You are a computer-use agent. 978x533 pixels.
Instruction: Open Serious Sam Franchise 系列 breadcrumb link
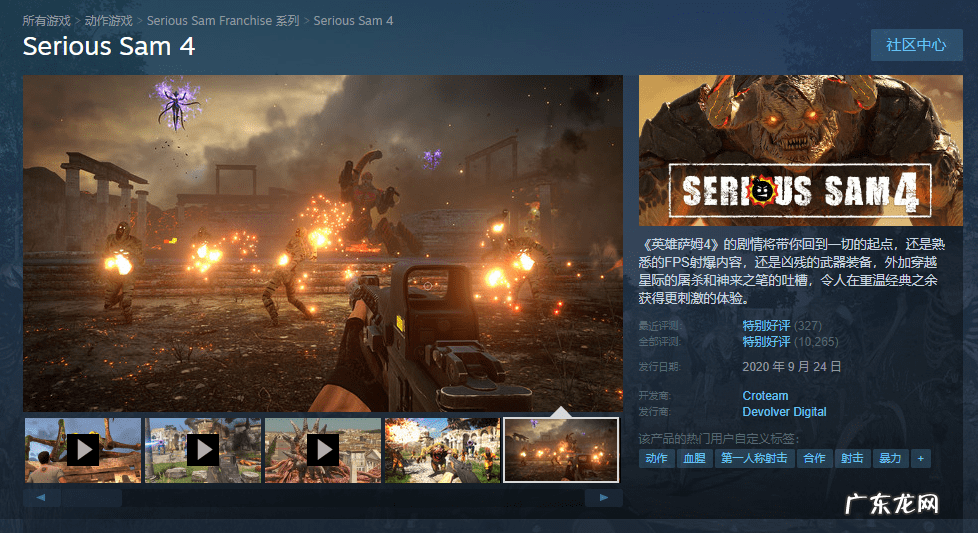click(223, 21)
